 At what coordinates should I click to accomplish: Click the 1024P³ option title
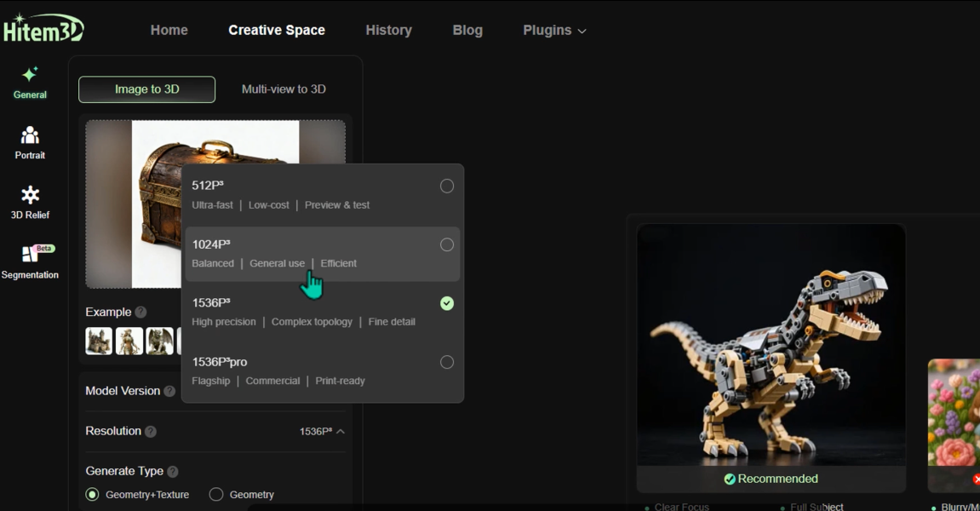coord(211,244)
